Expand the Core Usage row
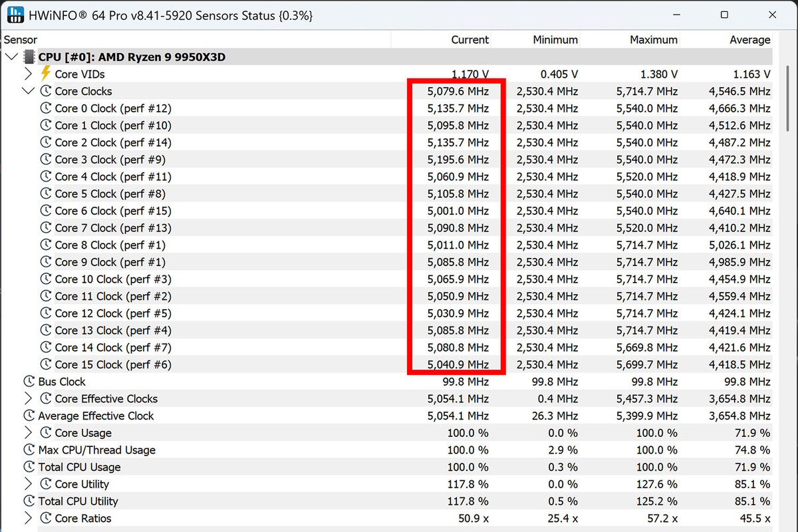The width and height of the screenshot is (798, 532). pyautogui.click(x=28, y=433)
